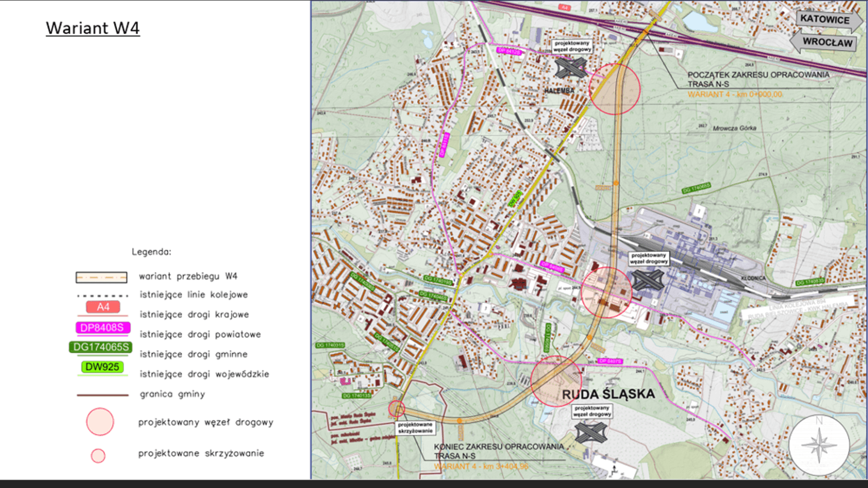This screenshot has width=868, height=488.
Task: Click the "istniejące linie kolejowe" legend text
Action: (193, 295)
